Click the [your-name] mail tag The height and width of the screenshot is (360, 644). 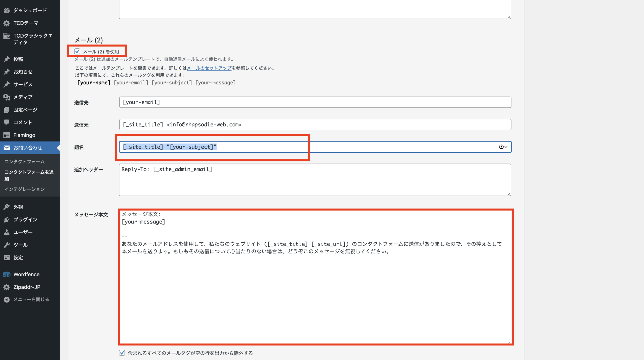(x=94, y=83)
